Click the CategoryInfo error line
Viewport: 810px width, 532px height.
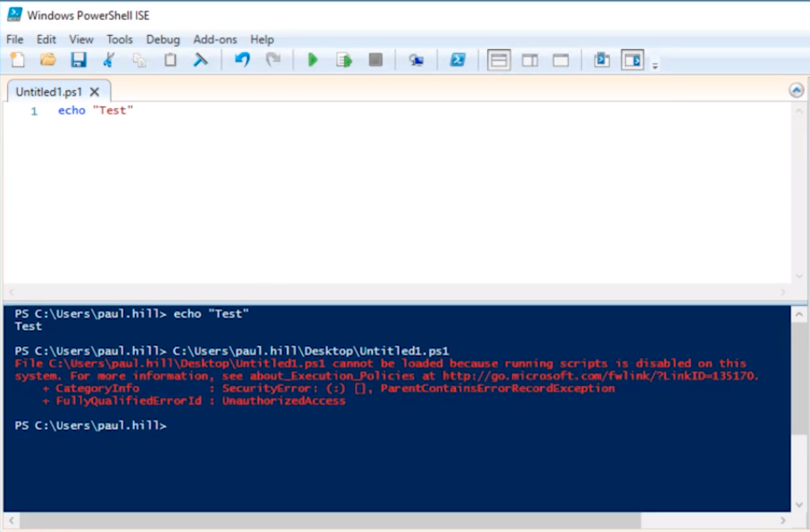coord(328,388)
